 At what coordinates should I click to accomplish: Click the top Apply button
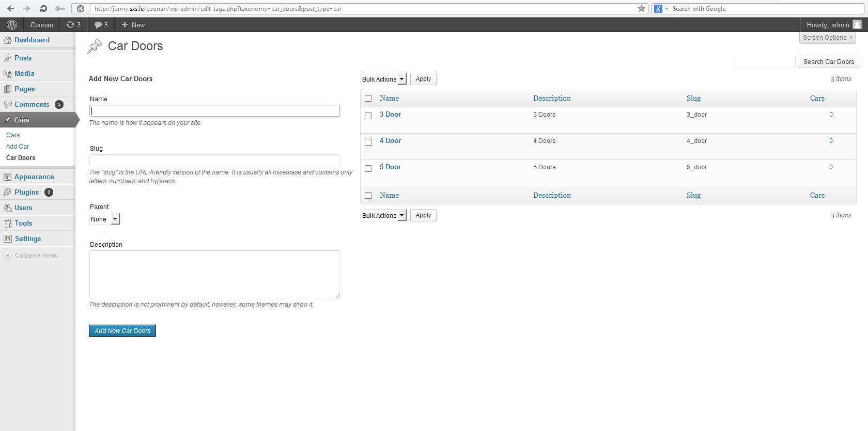423,79
